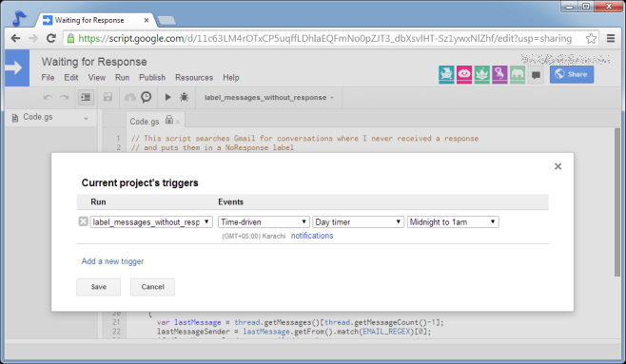626x364 pixels.
Task: Open the View menu
Action: (x=97, y=77)
